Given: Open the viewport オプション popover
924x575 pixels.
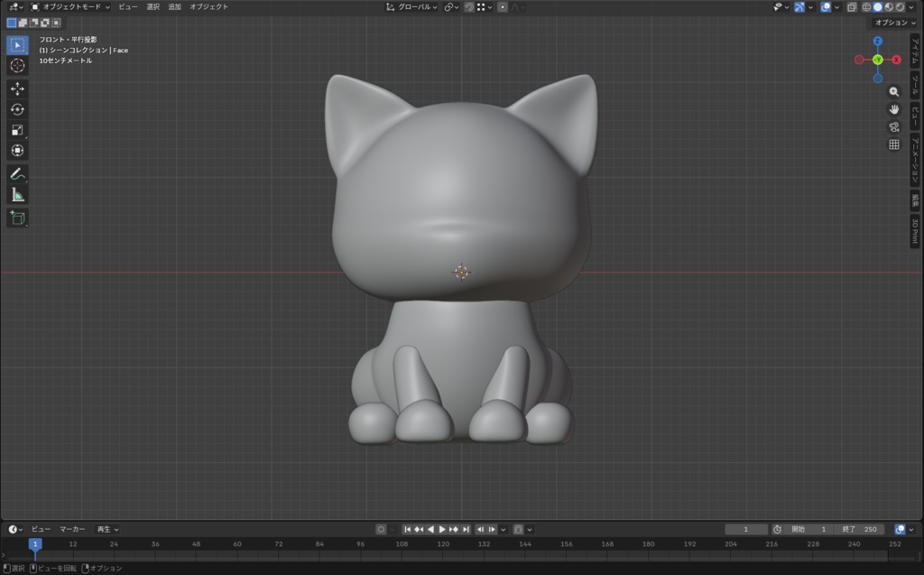Looking at the screenshot, I should (x=892, y=23).
